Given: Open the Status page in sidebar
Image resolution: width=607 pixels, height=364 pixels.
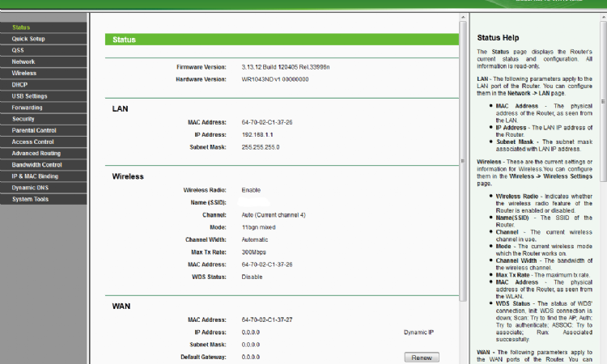Looking at the screenshot, I should coord(22,28).
